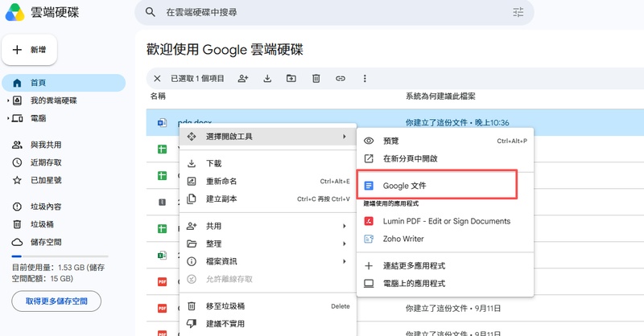
Task: Clear selection with the X icon
Action: click(x=157, y=78)
